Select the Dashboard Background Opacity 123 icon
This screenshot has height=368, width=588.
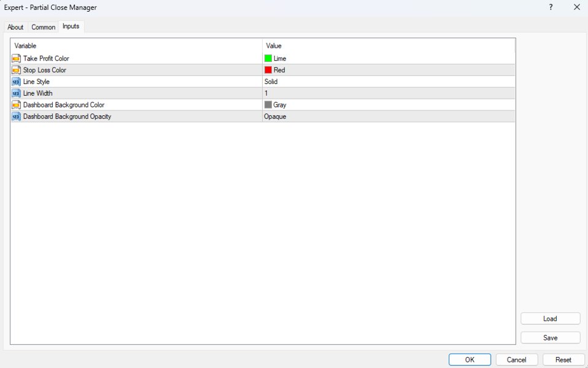pyautogui.click(x=16, y=116)
